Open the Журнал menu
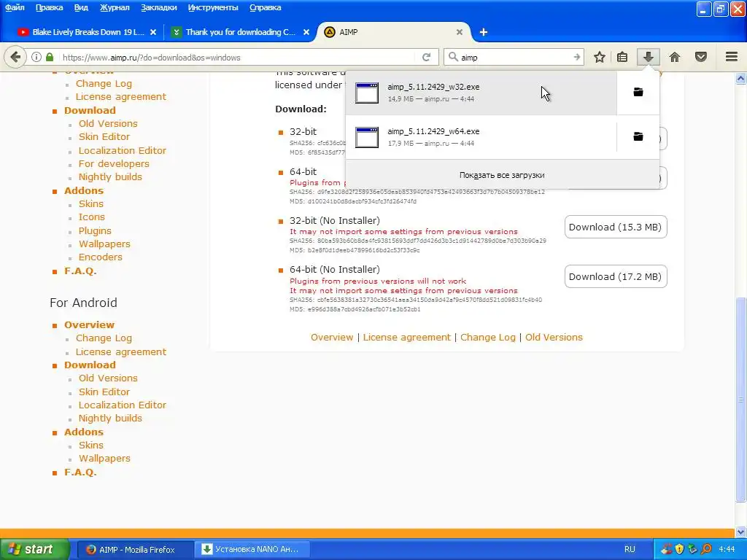Image resolution: width=747 pixels, height=560 pixels. tap(115, 7)
